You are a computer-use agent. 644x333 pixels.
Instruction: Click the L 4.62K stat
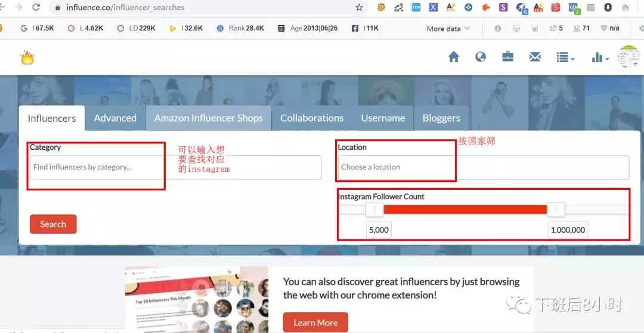85,29
